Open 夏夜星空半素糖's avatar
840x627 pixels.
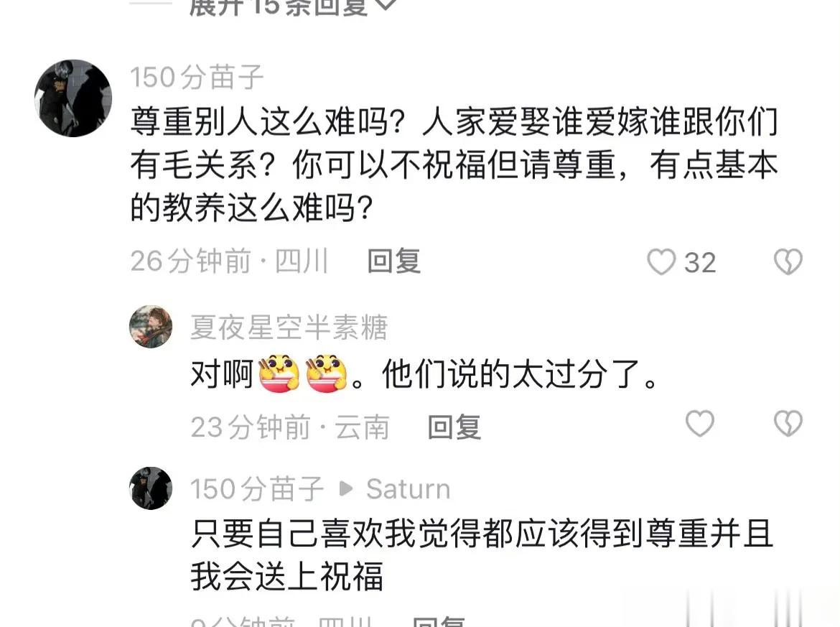pyautogui.click(x=151, y=326)
